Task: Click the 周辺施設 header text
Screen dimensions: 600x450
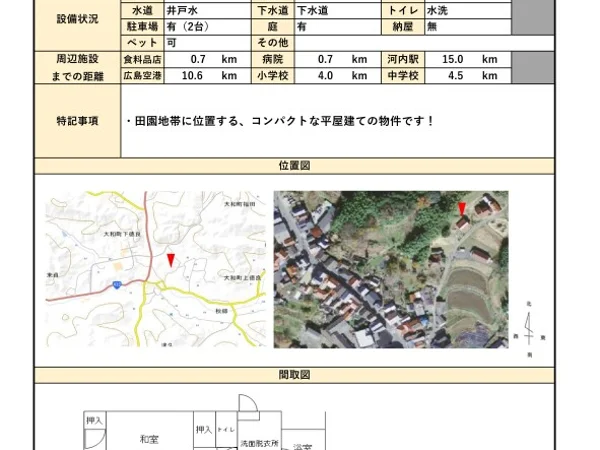Action: click(78, 59)
